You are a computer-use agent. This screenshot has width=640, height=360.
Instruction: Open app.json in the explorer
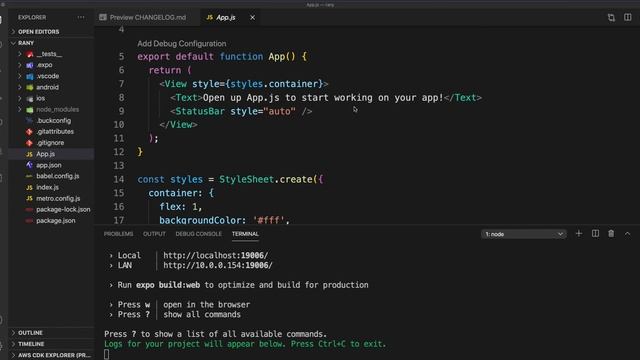pos(49,165)
